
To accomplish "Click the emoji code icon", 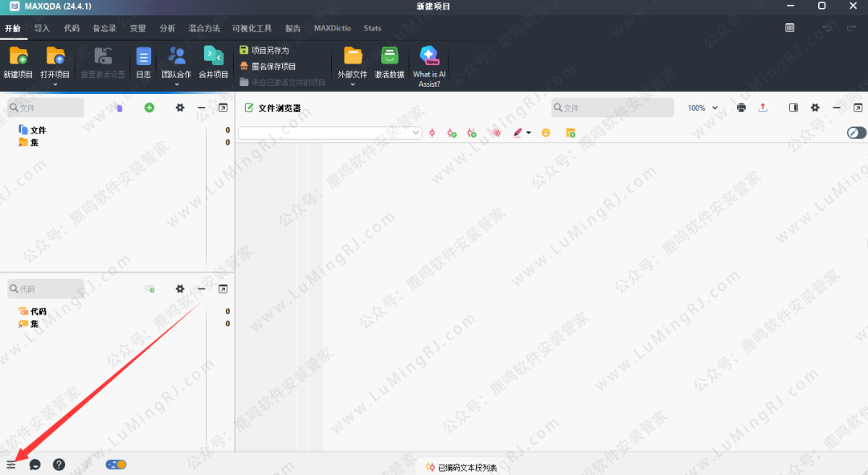I will point(546,133).
